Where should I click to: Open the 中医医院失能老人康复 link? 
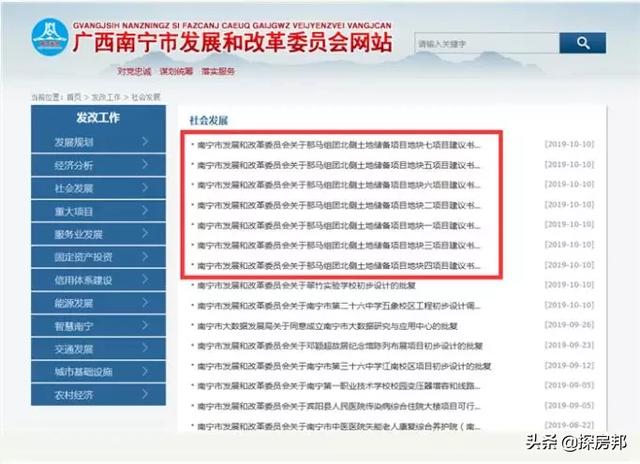pos(339,426)
